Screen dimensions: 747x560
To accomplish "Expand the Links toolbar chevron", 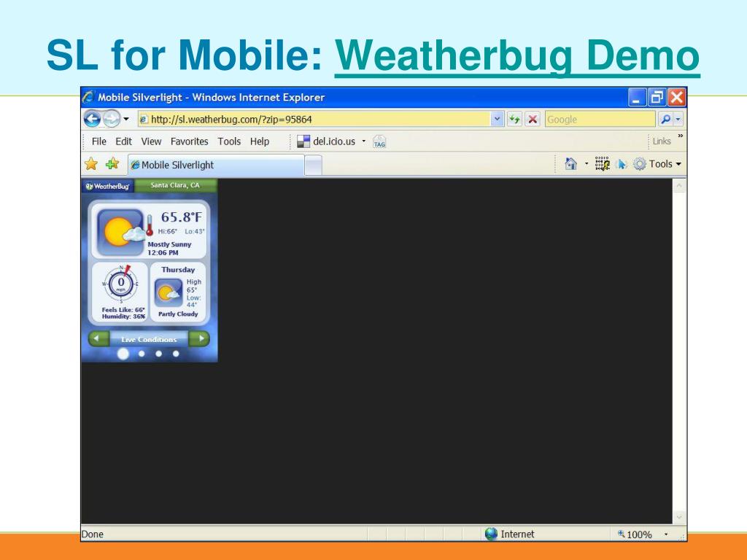I will pos(681,136).
